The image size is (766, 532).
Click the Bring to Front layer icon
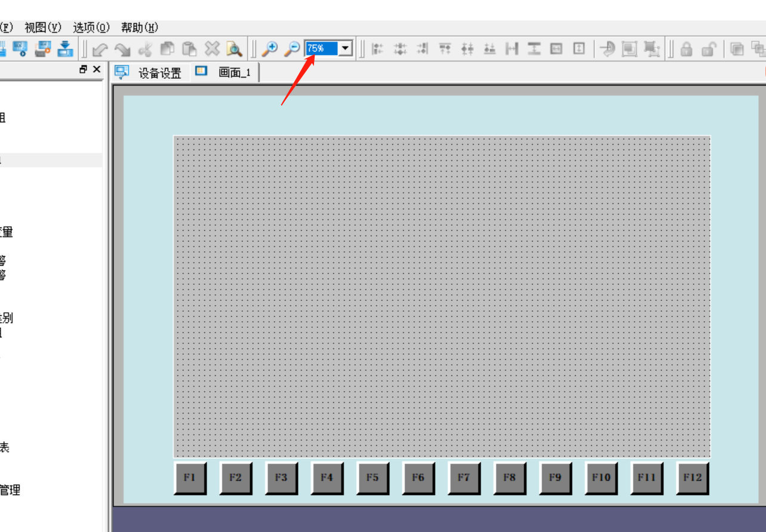738,49
